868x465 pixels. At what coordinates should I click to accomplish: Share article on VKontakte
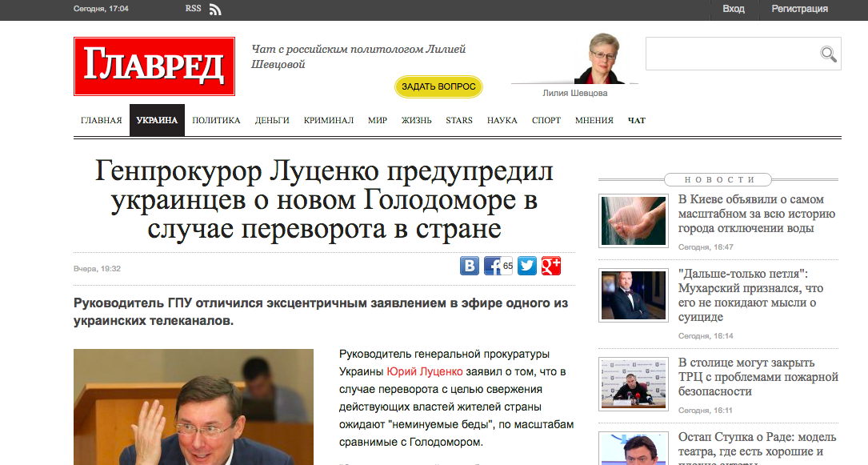pos(470,266)
